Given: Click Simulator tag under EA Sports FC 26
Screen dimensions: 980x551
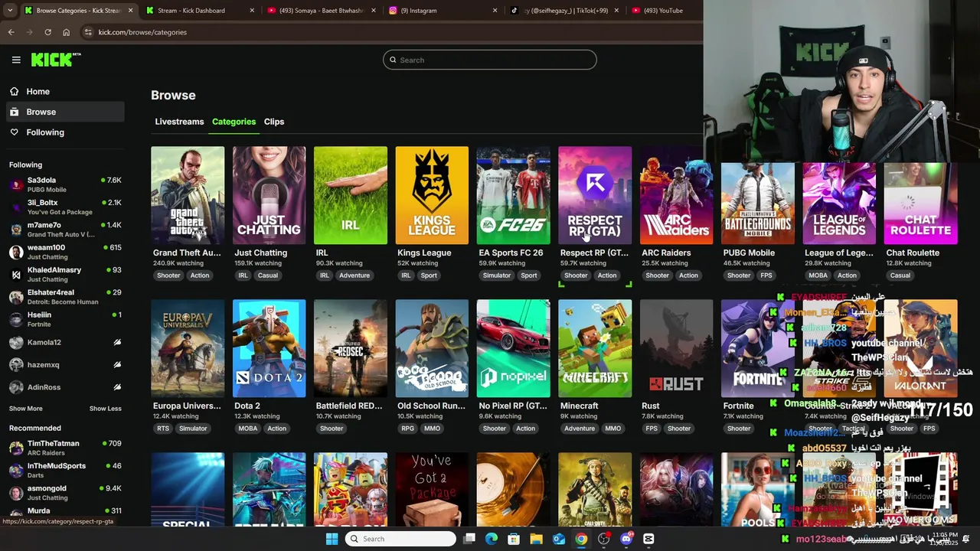Looking at the screenshot, I should coord(496,275).
